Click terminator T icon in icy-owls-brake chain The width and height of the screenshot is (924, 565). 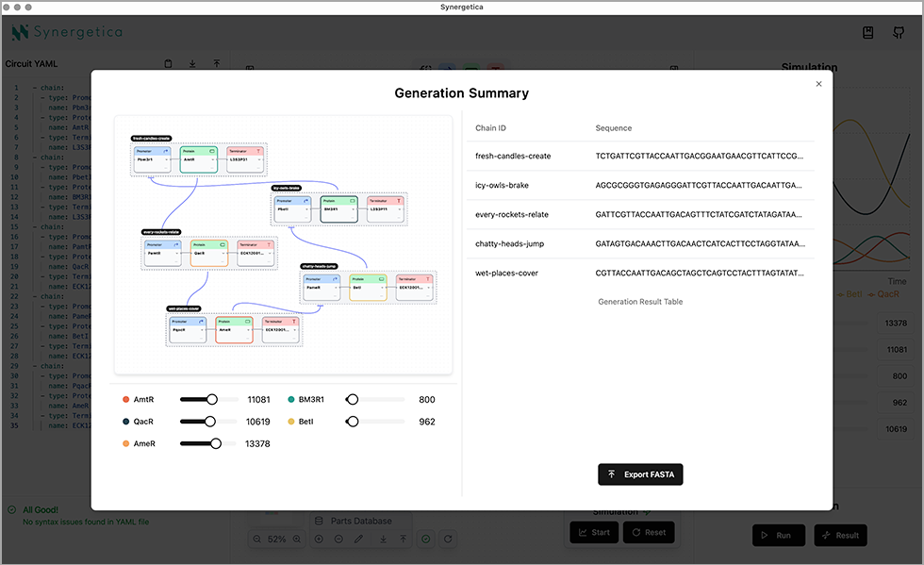(399, 201)
